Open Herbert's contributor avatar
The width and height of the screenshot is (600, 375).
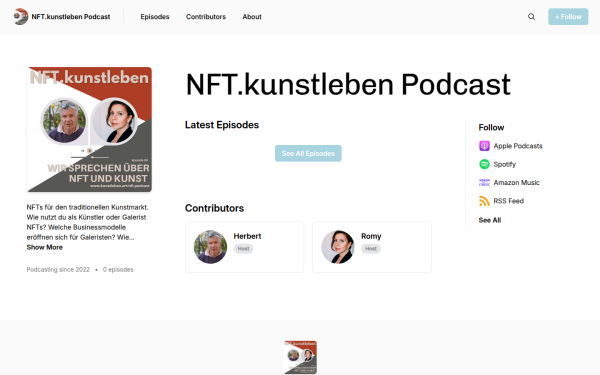point(210,247)
